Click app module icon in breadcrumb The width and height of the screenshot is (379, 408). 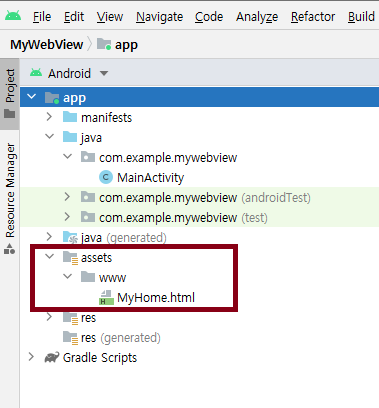104,44
